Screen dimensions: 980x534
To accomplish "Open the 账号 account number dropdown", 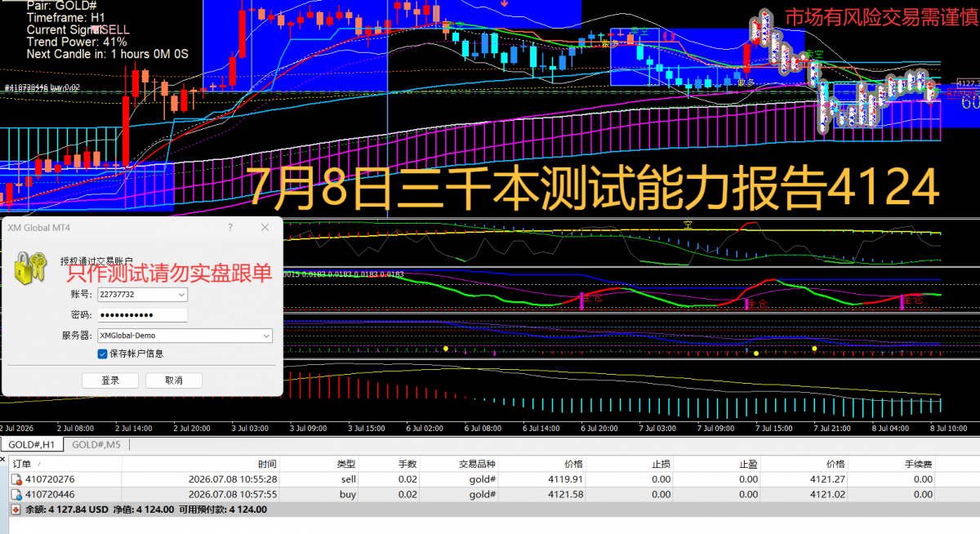I will point(181,294).
